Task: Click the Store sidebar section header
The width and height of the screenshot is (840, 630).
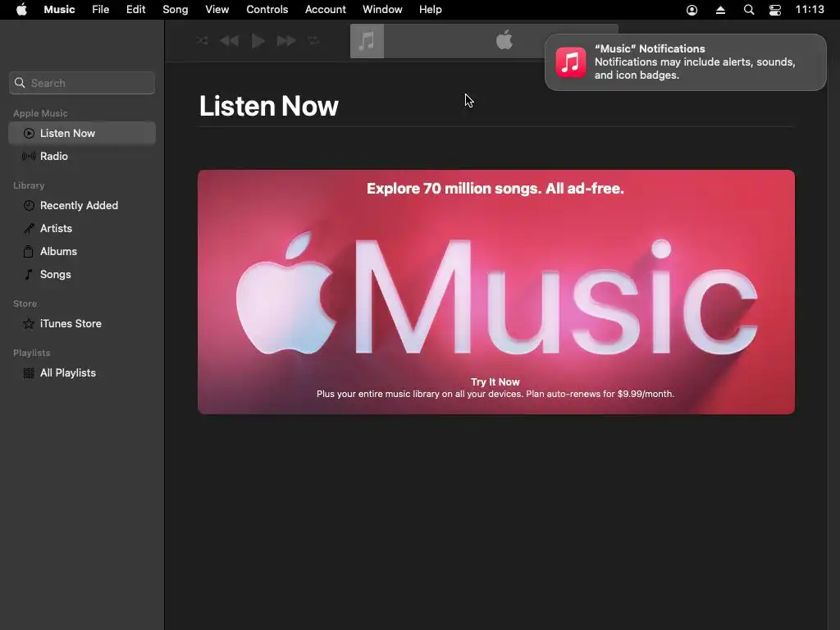Action: (x=25, y=304)
